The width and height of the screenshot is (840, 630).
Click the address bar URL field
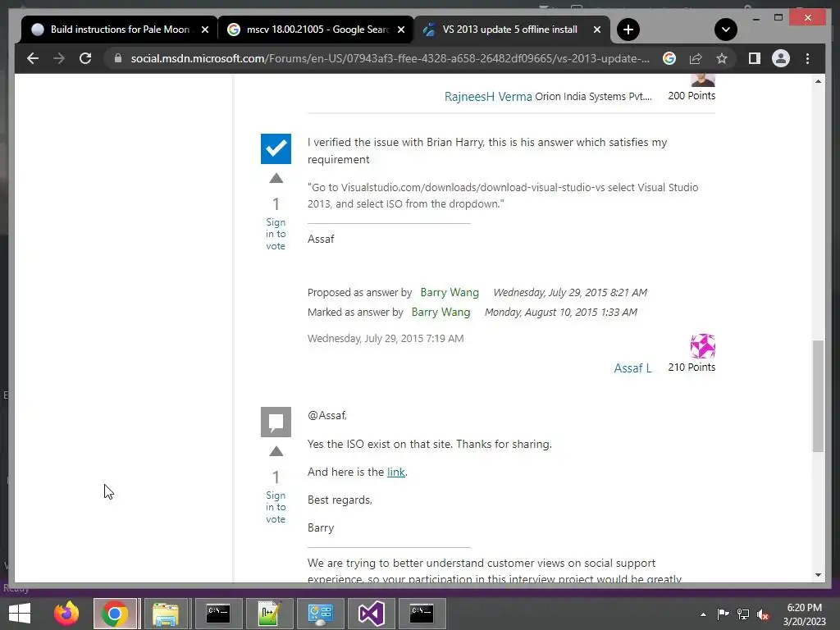390,58
